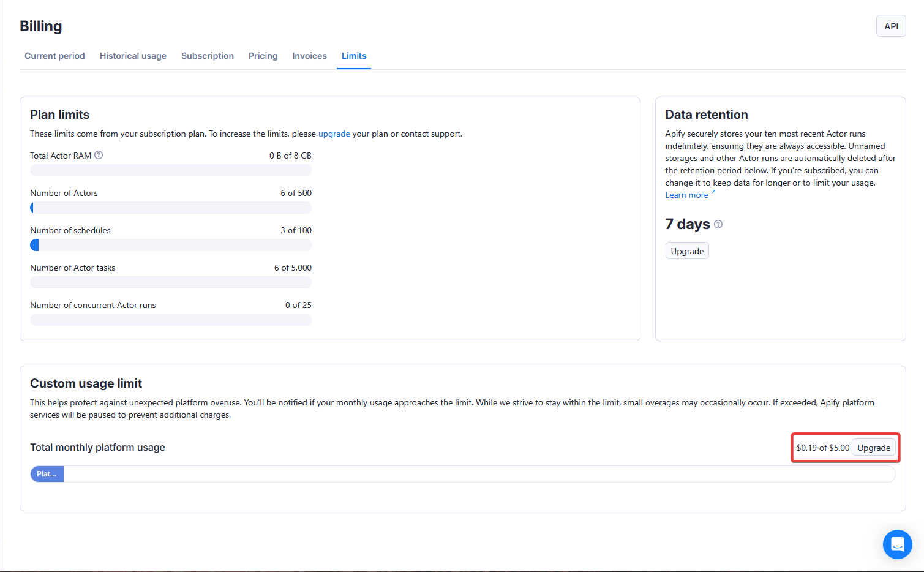Click the Plat... segment in the usage bar
Screen dimensions: 924x572
click(47, 473)
